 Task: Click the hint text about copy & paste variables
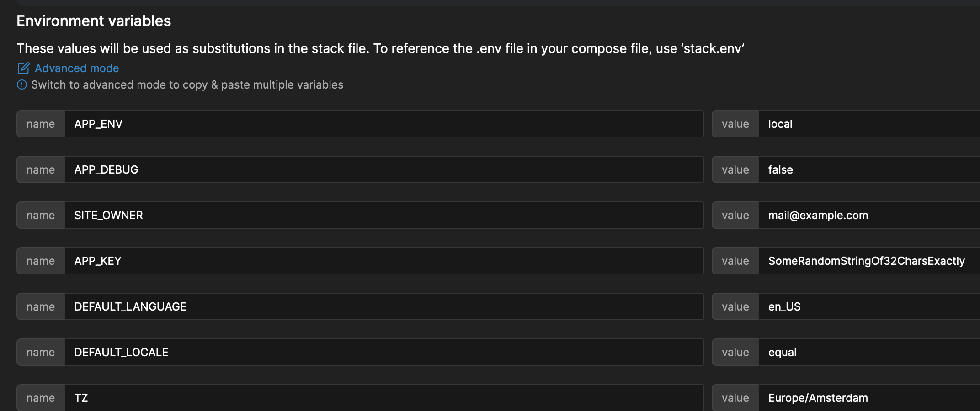pyautogui.click(x=187, y=84)
